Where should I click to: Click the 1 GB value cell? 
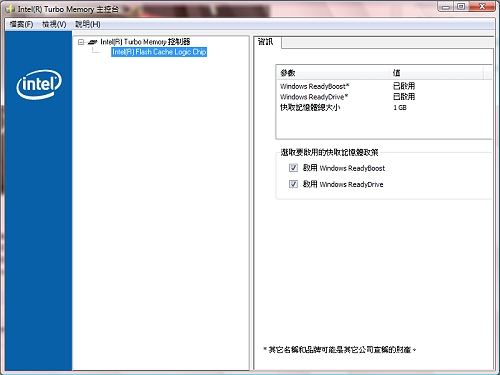400,107
